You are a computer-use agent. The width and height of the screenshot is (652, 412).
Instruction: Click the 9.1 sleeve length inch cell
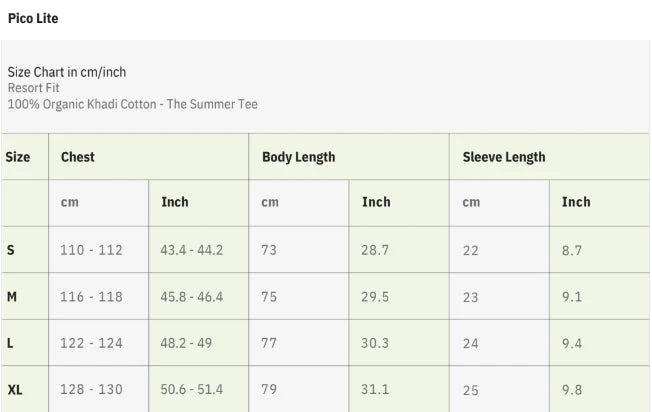pos(572,297)
